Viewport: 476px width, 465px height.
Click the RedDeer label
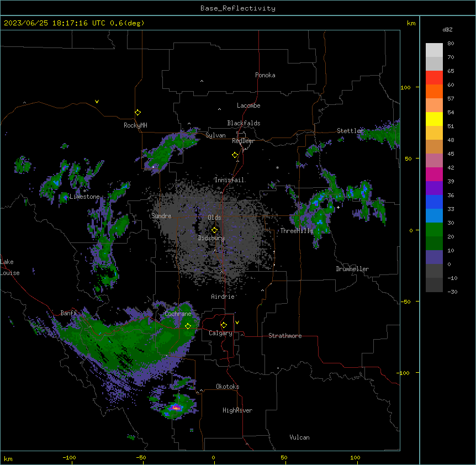(243, 141)
